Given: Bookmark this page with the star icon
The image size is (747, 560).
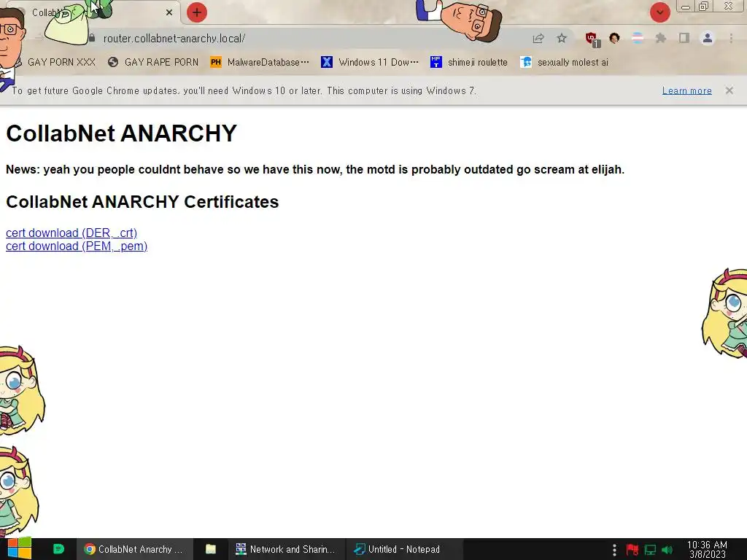Looking at the screenshot, I should [562, 38].
